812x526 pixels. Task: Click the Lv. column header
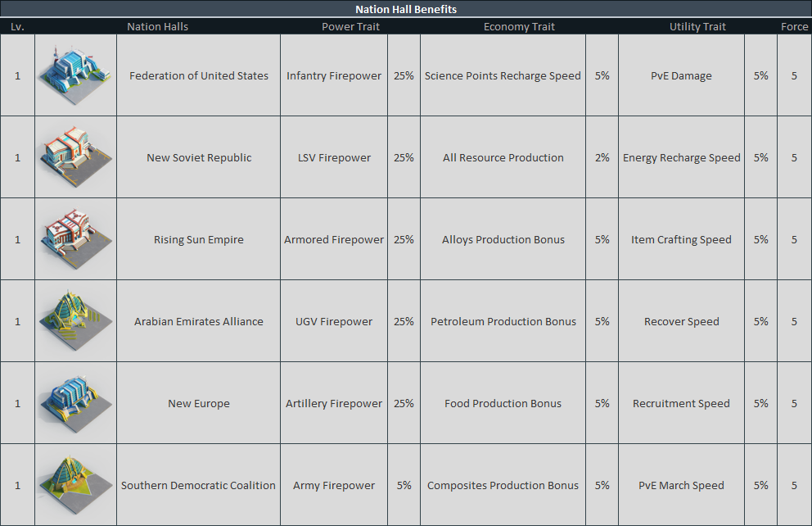[x=18, y=26]
